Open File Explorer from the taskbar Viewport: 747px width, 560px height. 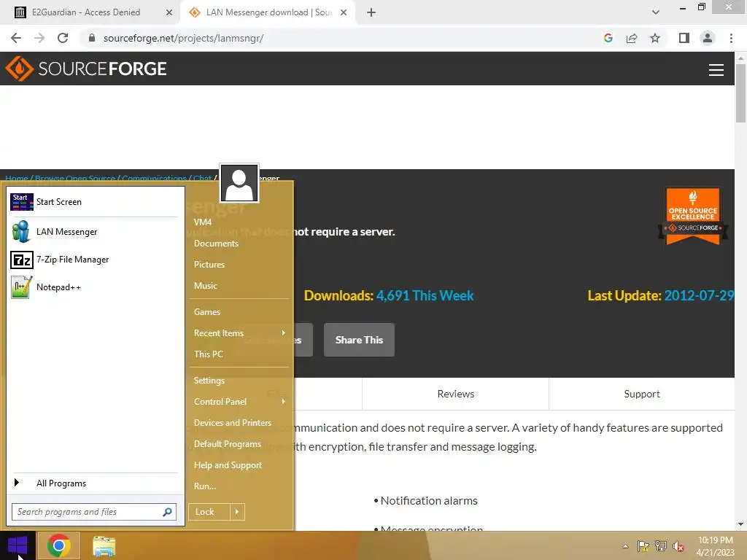click(x=104, y=546)
